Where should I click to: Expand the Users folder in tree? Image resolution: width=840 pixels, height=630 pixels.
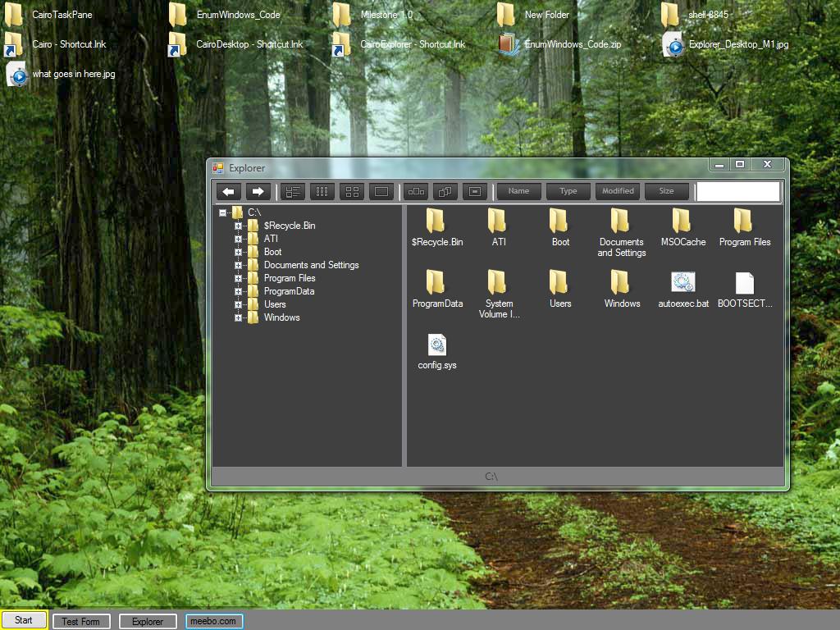click(239, 304)
